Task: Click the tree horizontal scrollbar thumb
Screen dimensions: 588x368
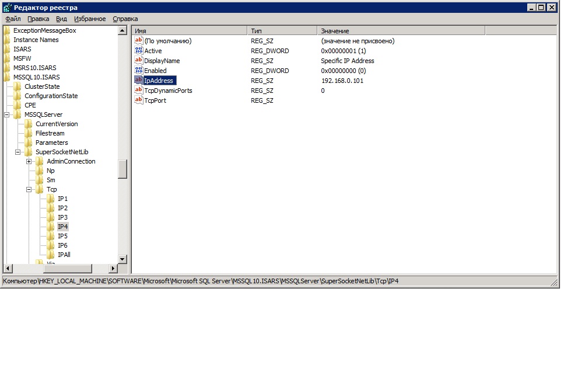Action: coord(68,268)
